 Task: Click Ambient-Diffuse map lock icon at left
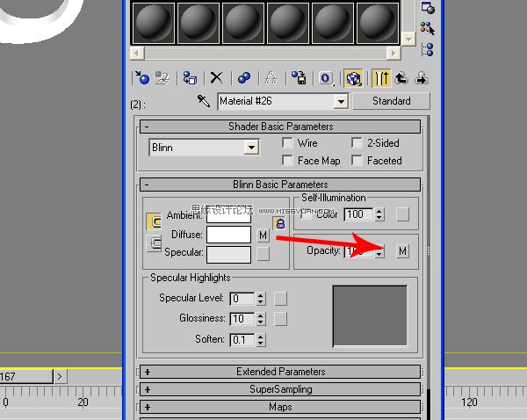154,221
